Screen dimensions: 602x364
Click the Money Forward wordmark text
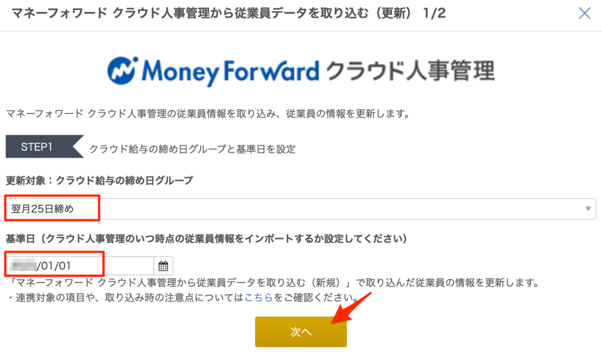click(x=230, y=71)
